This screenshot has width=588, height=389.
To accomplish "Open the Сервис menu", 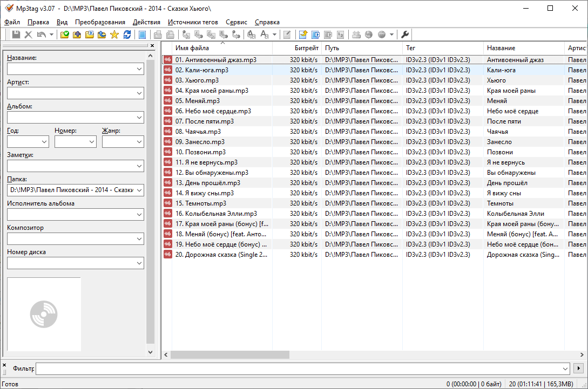I will coord(236,22).
